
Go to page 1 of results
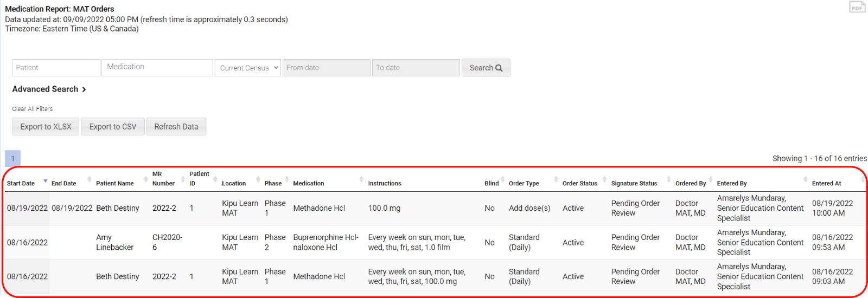point(12,158)
